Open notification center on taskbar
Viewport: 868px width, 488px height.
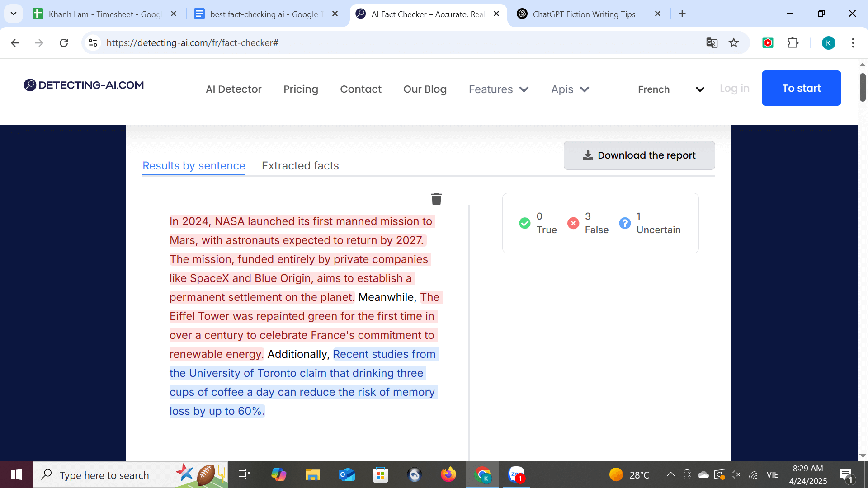[x=846, y=475]
